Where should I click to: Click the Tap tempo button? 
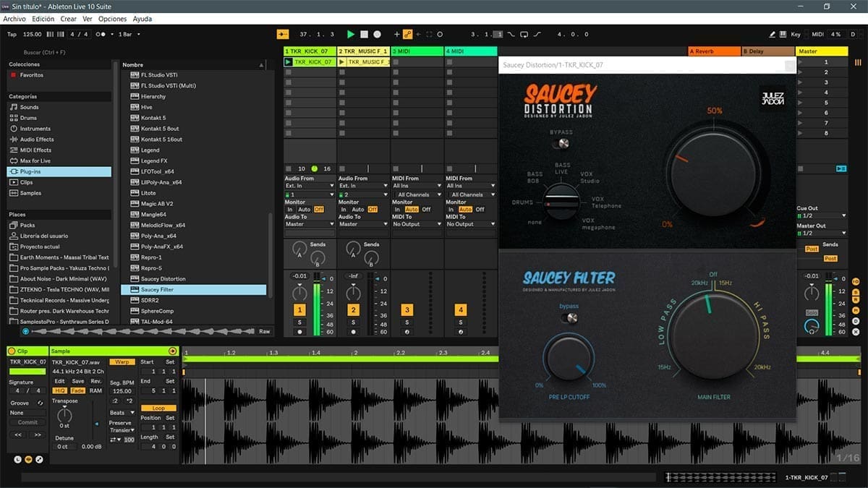coord(12,34)
